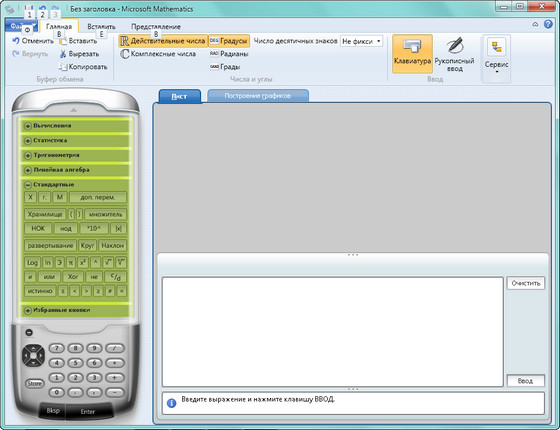Image resolution: width=560 pixels, height=430 pixels.
Task: Switch angle units to Радианы
Action: click(x=229, y=54)
